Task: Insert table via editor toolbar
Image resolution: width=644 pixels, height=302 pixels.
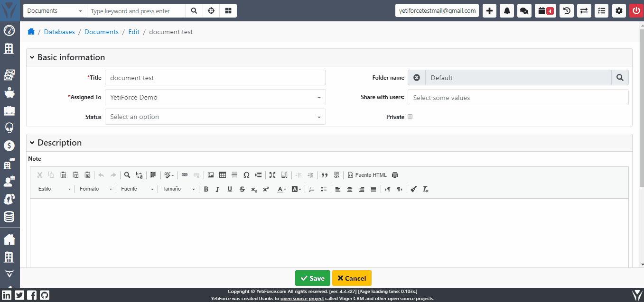Action: pyautogui.click(x=223, y=175)
